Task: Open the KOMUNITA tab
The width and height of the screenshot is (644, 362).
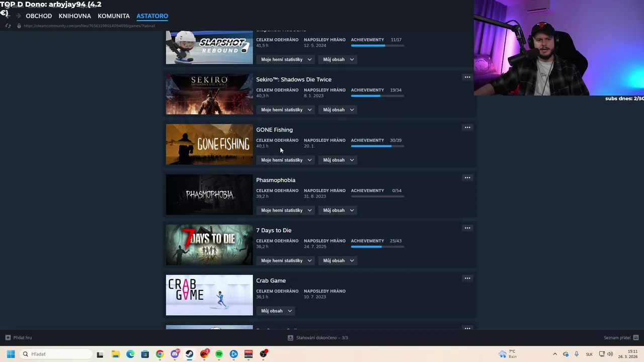Action: click(114, 16)
